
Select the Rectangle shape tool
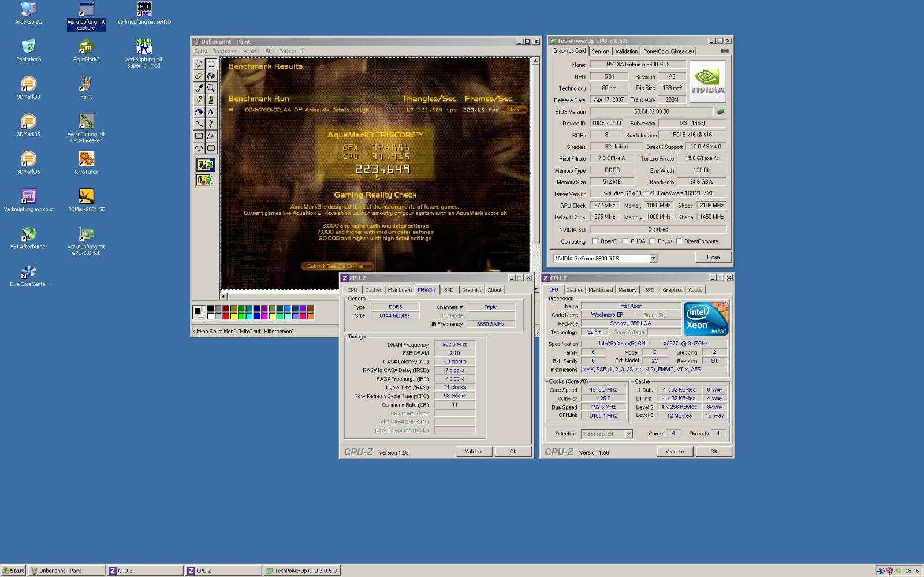click(199, 136)
